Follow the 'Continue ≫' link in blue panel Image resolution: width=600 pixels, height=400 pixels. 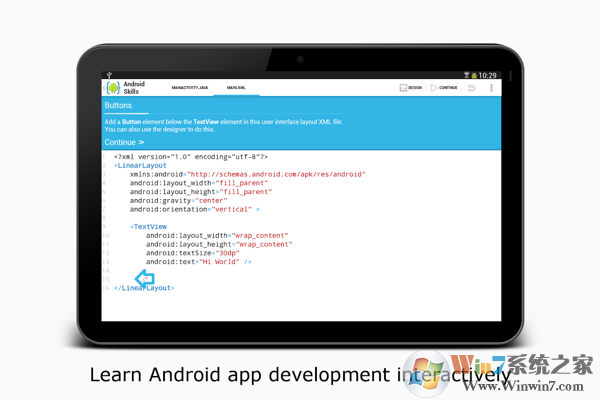click(x=124, y=142)
